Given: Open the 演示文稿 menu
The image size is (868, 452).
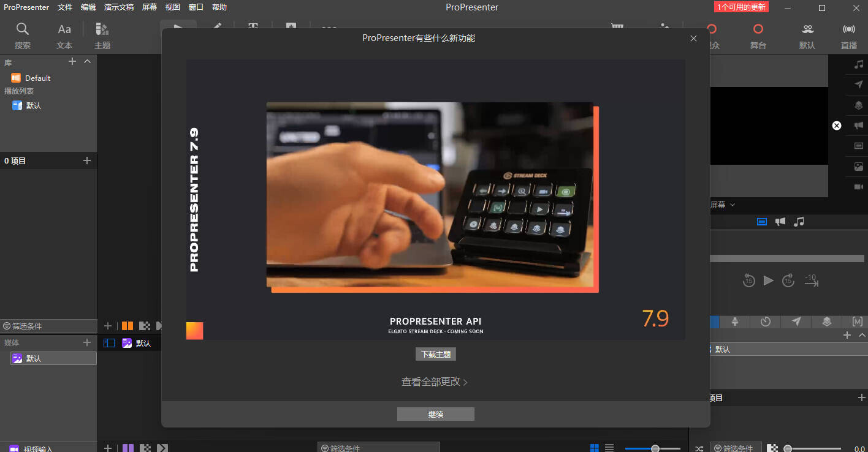Looking at the screenshot, I should pyautogui.click(x=119, y=7).
